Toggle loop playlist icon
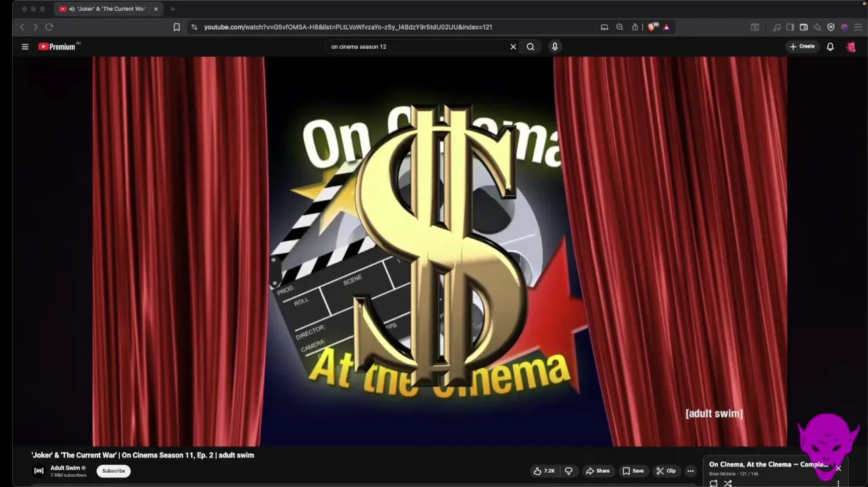Viewport: 868px width, 487px height. coord(713,483)
